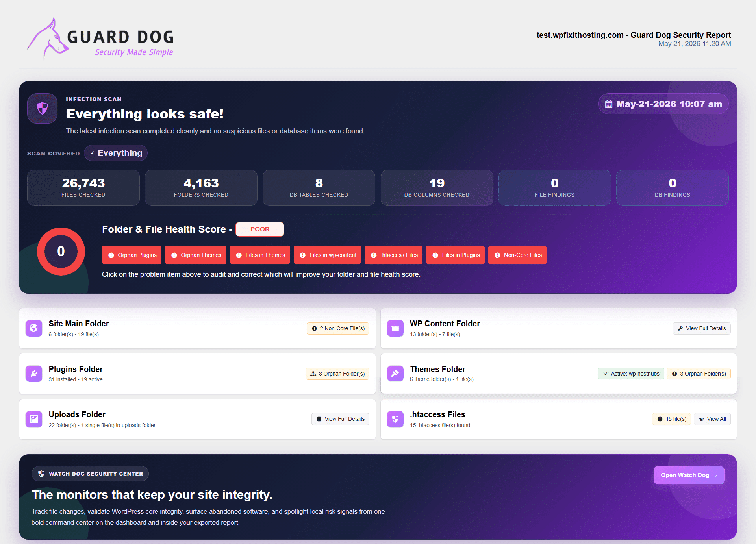This screenshot has height=544, width=756.
Task: Audit the Orphan Themes problem item
Action: (x=196, y=255)
